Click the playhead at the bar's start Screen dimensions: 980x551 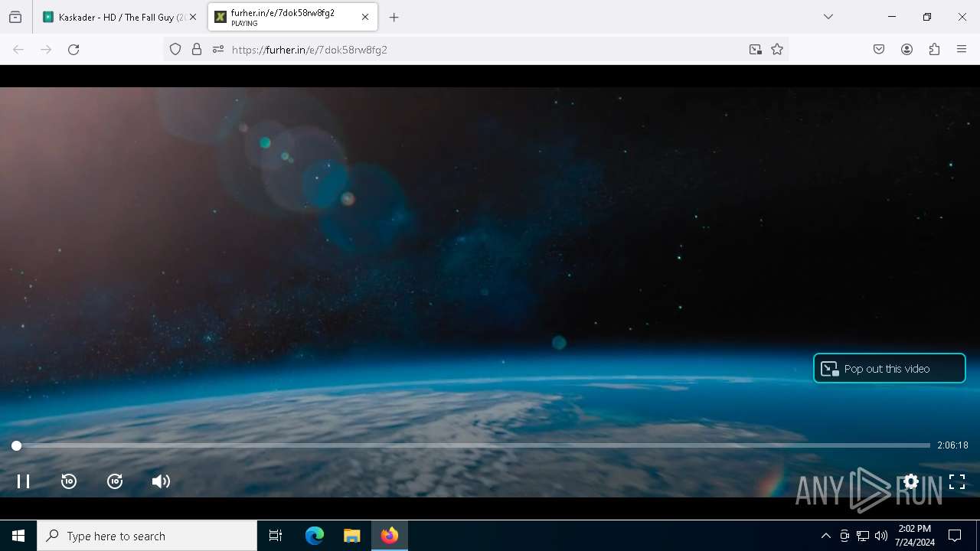[x=16, y=445]
